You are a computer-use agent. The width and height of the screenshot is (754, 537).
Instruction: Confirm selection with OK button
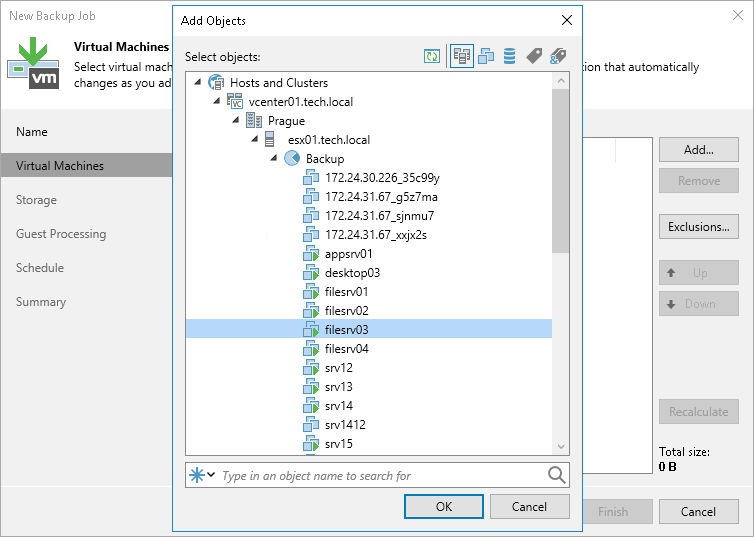click(x=444, y=506)
